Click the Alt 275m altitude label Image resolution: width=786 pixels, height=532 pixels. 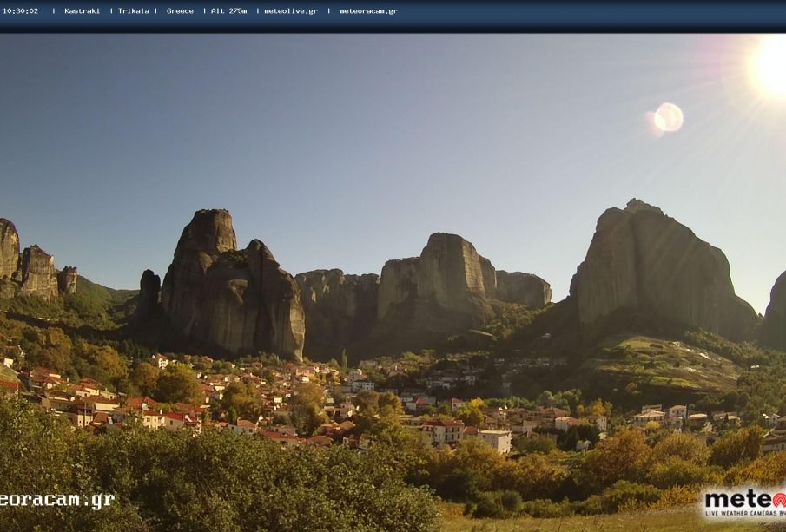[228, 11]
